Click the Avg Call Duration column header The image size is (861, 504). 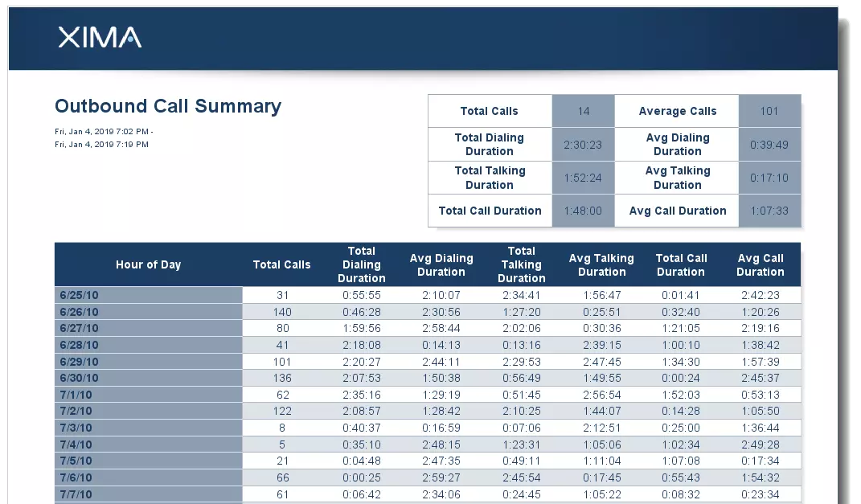click(761, 264)
